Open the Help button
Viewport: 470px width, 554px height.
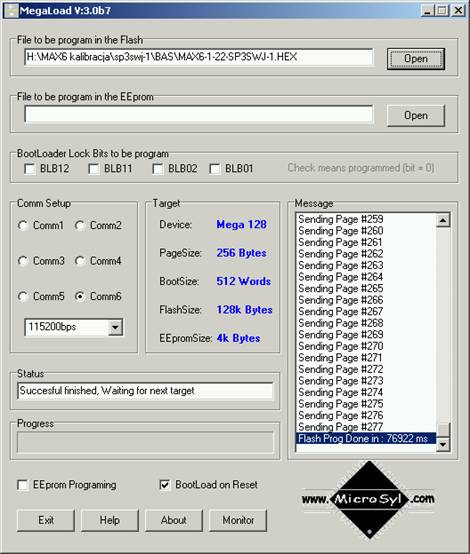110,520
